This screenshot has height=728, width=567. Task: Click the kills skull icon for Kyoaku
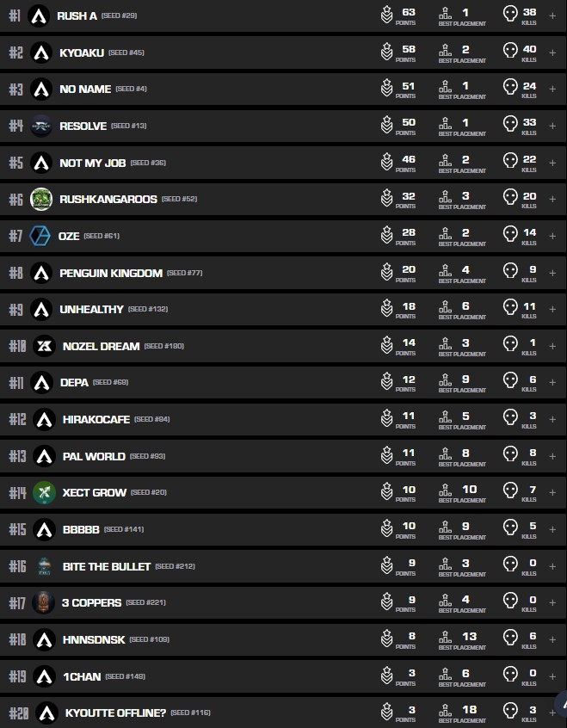510,52
